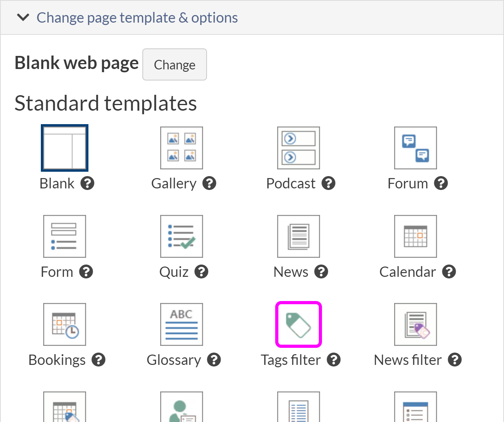Choose the News template icon
The width and height of the screenshot is (504, 422).
(298, 236)
